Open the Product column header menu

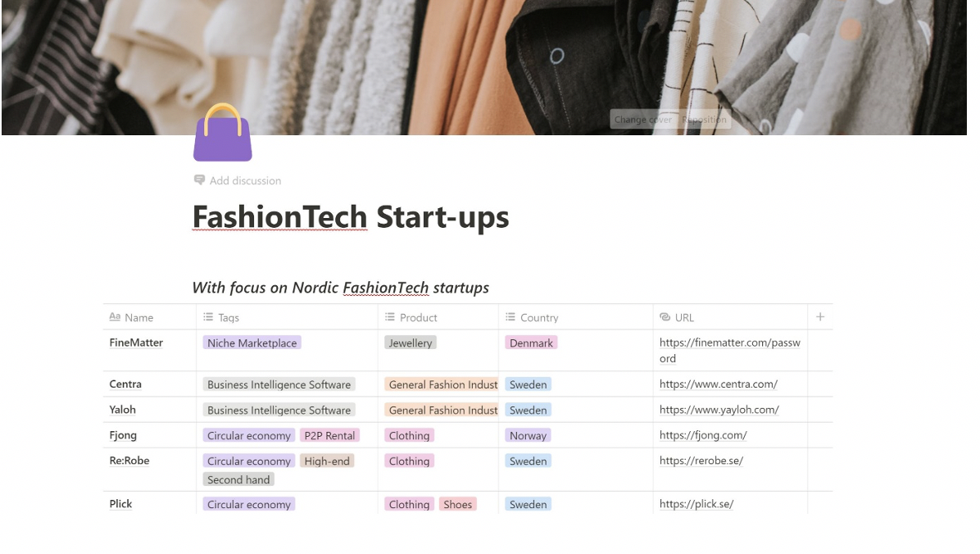pos(418,317)
